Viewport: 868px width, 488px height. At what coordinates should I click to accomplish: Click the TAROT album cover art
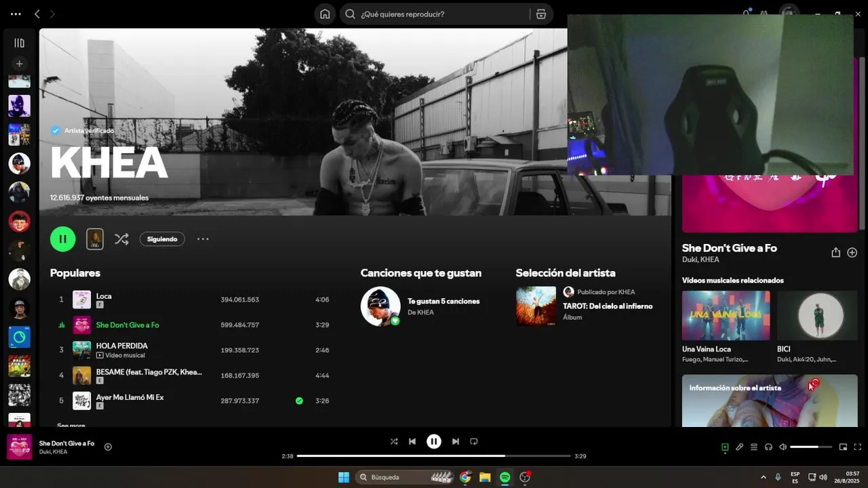pos(536,306)
